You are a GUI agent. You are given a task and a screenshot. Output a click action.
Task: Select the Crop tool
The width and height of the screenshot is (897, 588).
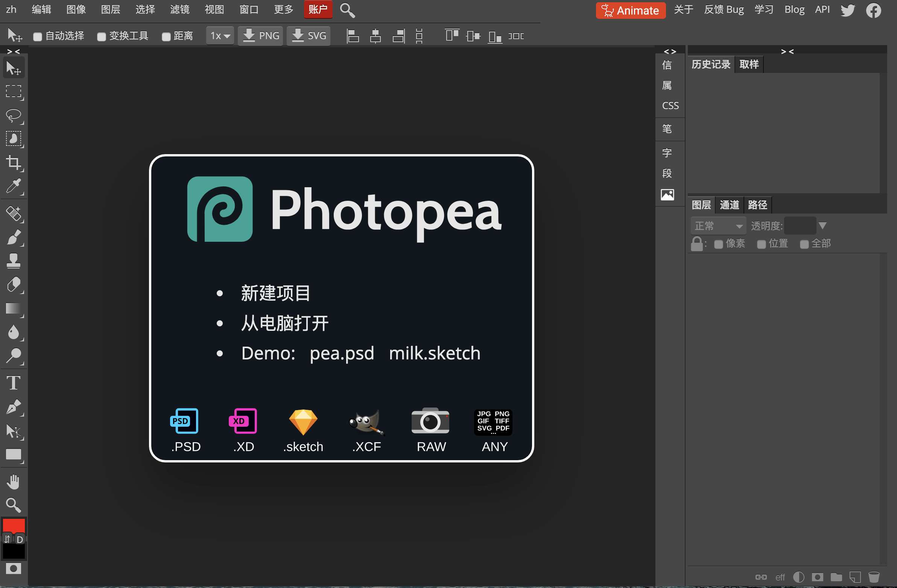pyautogui.click(x=14, y=162)
